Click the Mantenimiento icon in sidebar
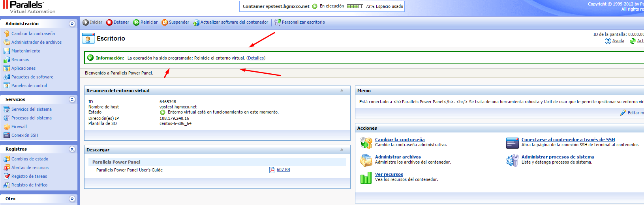 click(7, 51)
